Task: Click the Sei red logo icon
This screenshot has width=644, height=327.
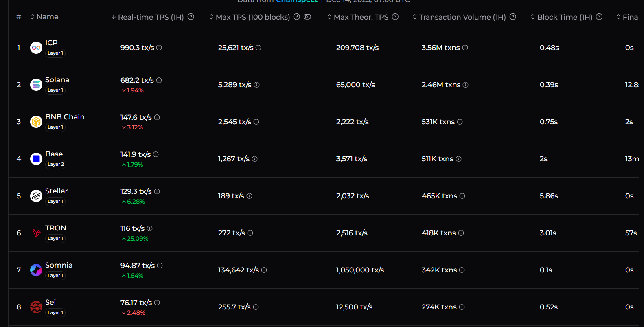Action: (36, 307)
